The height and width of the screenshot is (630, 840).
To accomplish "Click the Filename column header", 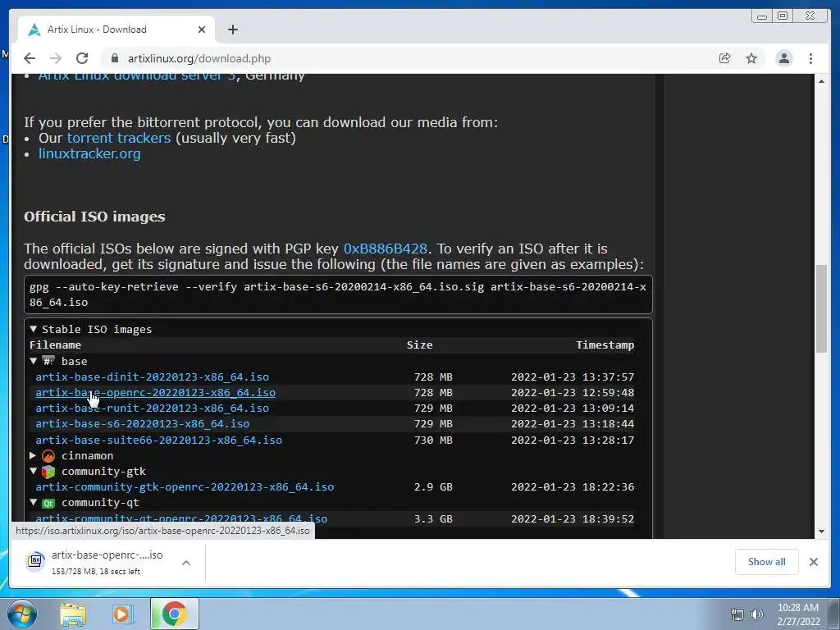I will click(x=55, y=345).
